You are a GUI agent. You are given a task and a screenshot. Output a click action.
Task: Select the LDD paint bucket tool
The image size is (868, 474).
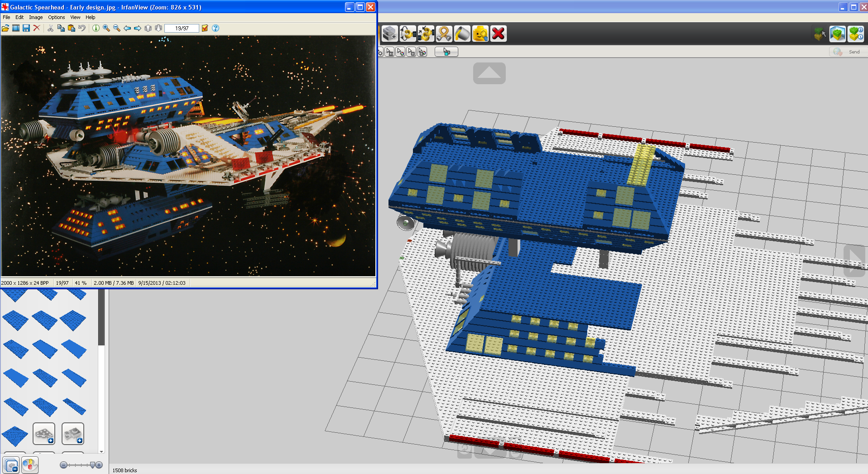(x=462, y=34)
